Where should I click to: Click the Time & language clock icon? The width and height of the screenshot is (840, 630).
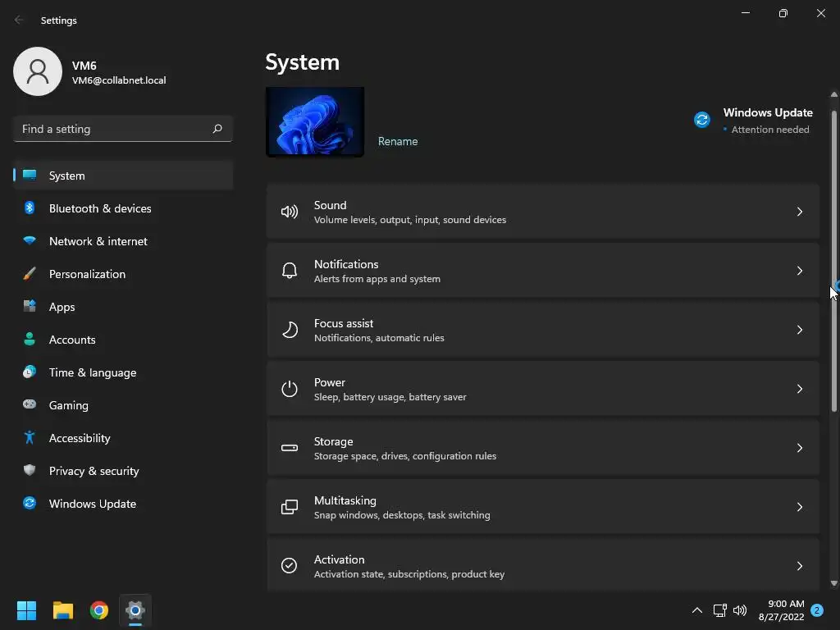(x=30, y=372)
